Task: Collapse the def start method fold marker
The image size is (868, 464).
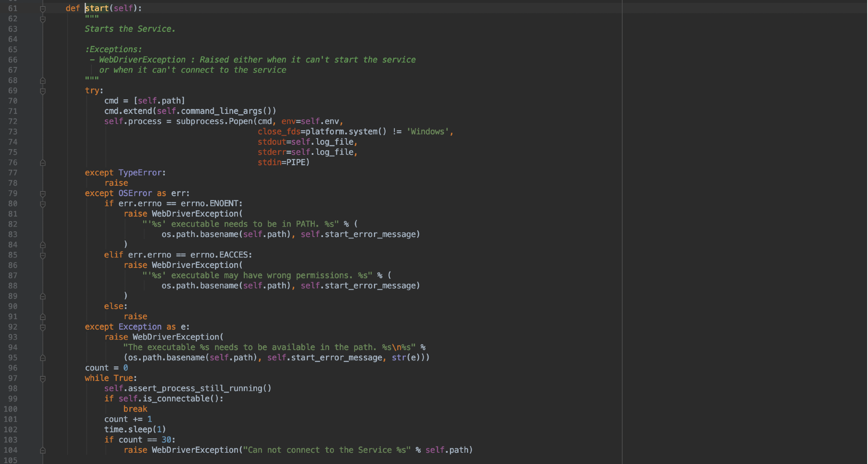Action: (x=43, y=8)
